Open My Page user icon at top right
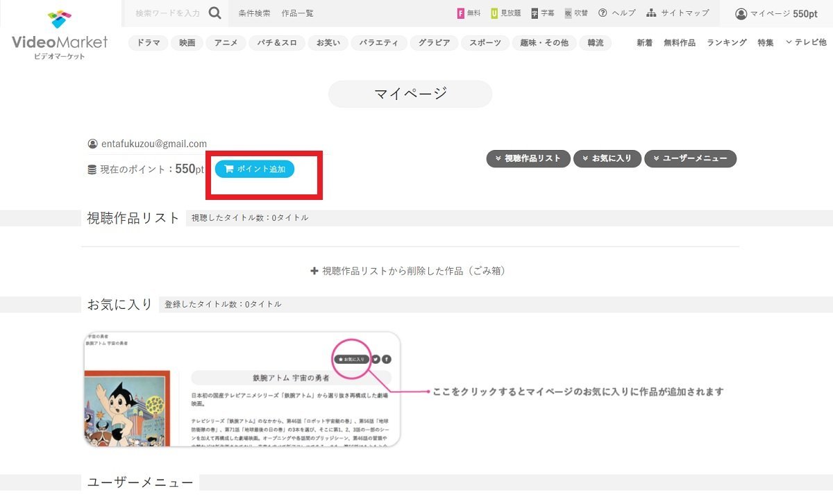Image resolution: width=833 pixels, height=504 pixels. click(741, 14)
